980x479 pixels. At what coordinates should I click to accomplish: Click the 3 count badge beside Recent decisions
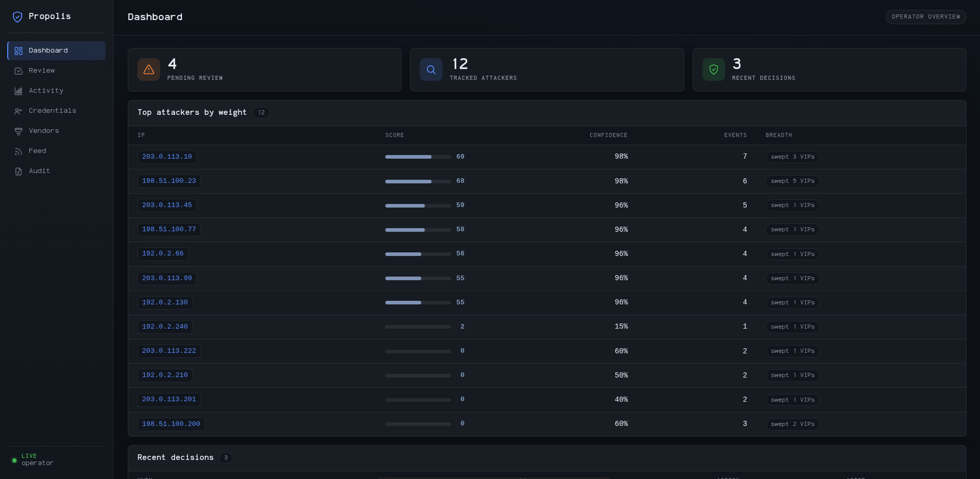(226, 458)
